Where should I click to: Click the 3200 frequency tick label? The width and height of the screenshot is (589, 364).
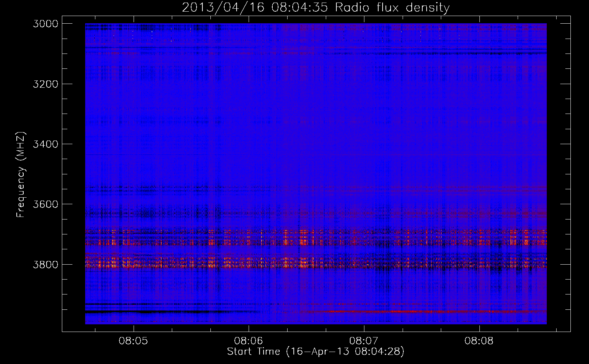(46, 84)
